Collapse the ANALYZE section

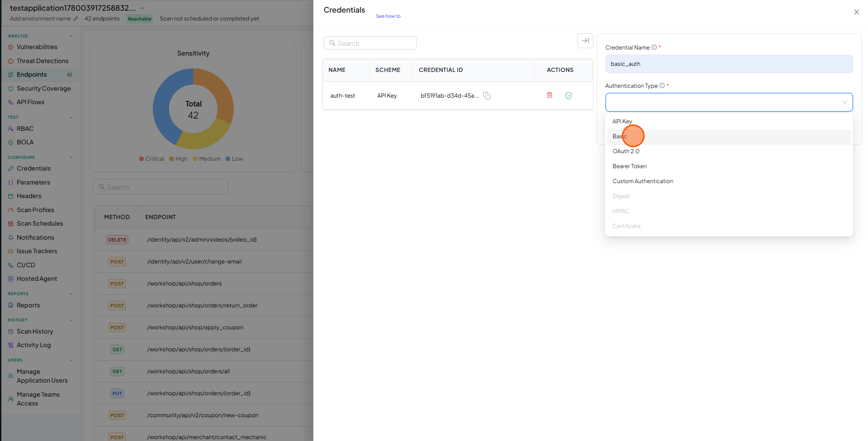[71, 36]
